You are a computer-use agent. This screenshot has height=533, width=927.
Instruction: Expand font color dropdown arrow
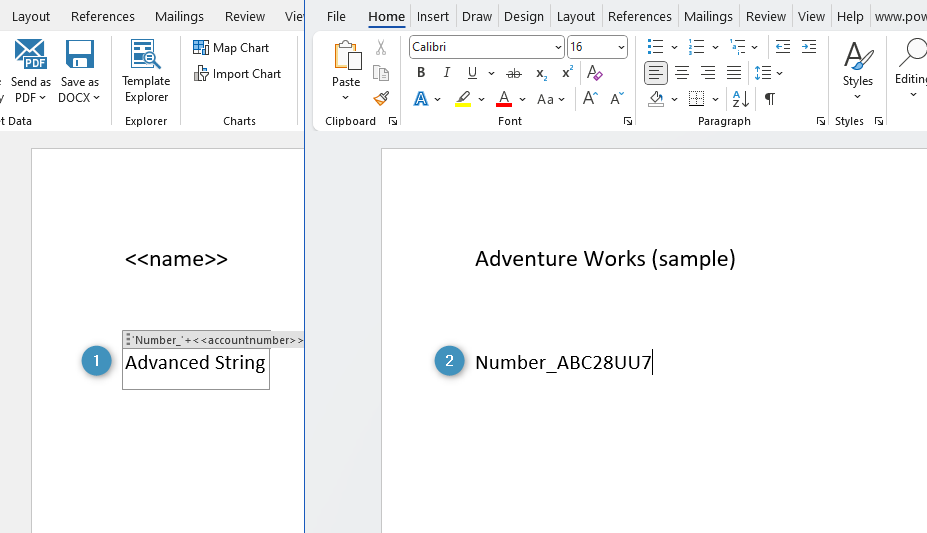point(522,99)
